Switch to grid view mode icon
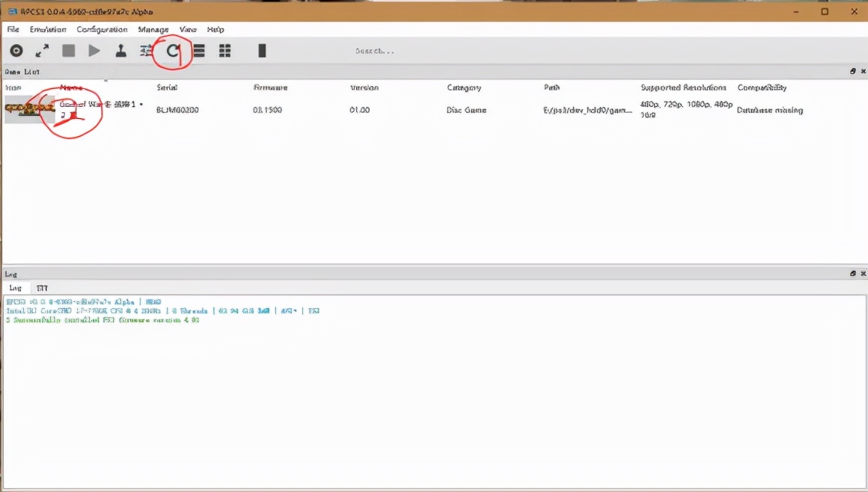Image resolution: width=868 pixels, height=492 pixels. click(x=224, y=51)
